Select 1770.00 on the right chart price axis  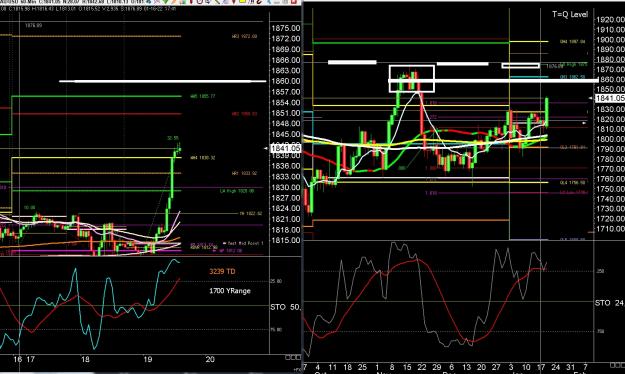pyautogui.click(x=610, y=169)
